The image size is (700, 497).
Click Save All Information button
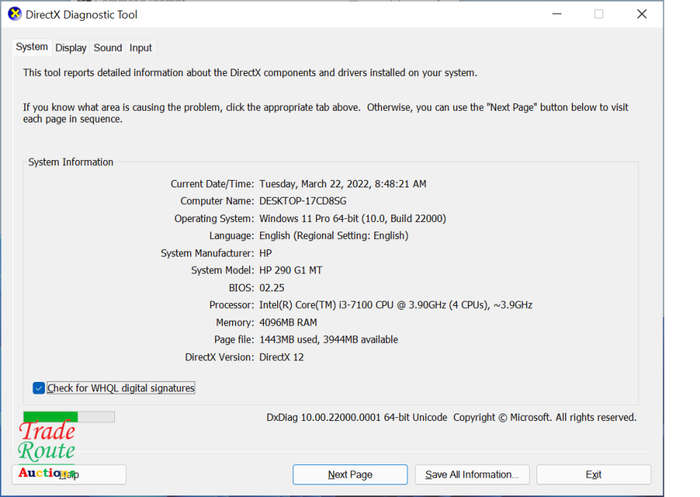pyautogui.click(x=472, y=474)
